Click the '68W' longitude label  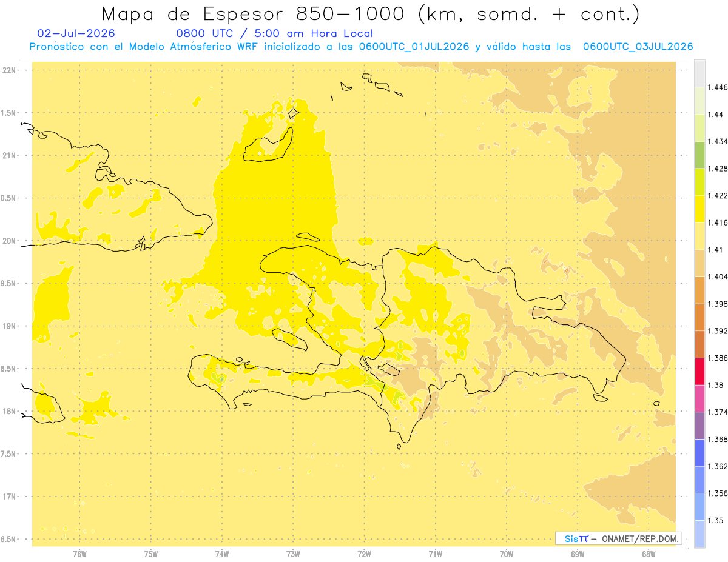click(649, 554)
